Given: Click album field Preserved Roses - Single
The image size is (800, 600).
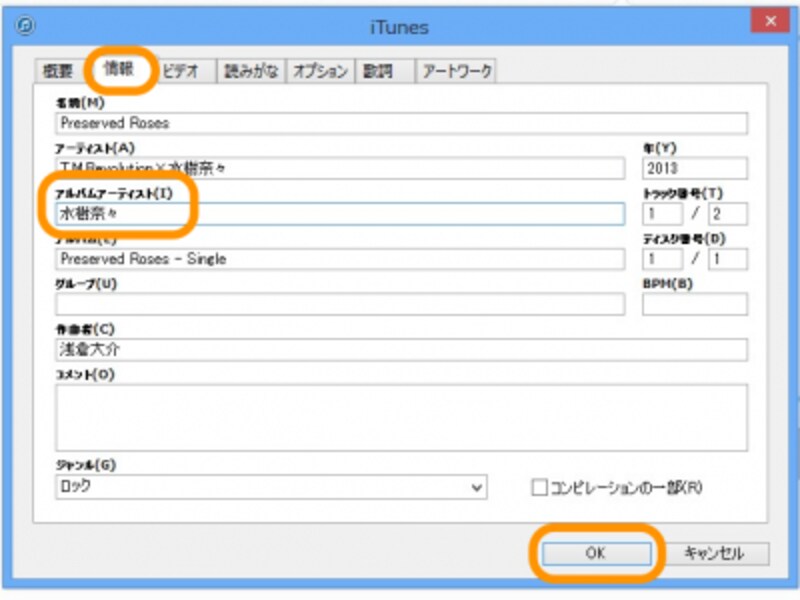Looking at the screenshot, I should click(340, 259).
